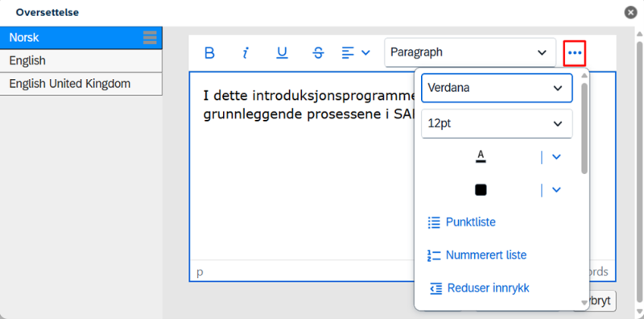Expand the text color picker arrow
644x319 pixels.
click(556, 156)
